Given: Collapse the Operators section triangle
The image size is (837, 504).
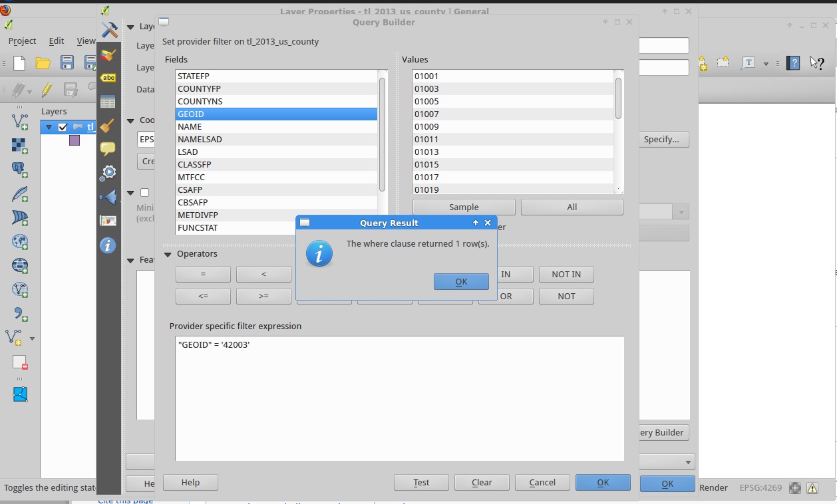Looking at the screenshot, I should pos(168,254).
